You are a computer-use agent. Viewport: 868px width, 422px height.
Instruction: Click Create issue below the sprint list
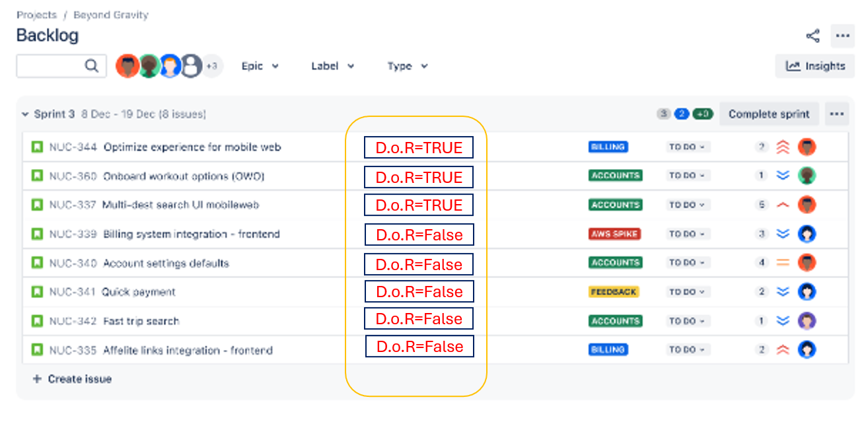tap(73, 379)
